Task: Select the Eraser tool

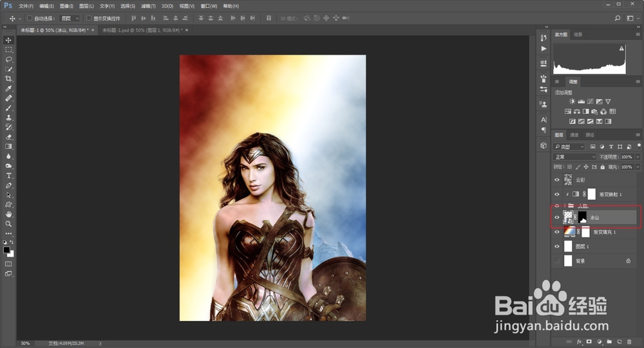Action: coord(8,137)
